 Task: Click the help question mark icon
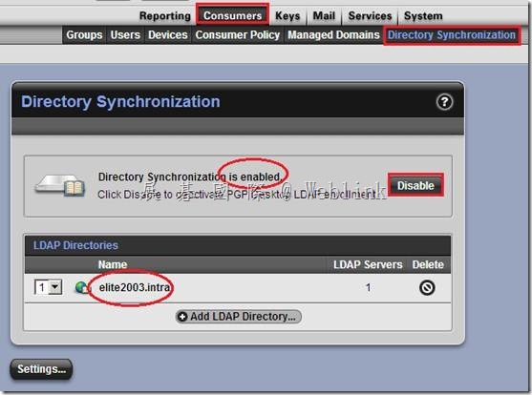[x=444, y=102]
